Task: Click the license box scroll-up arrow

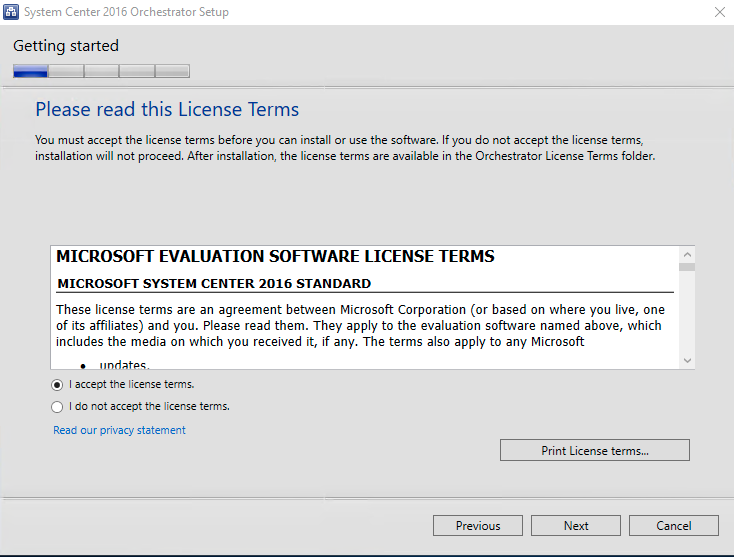Action: point(687,253)
